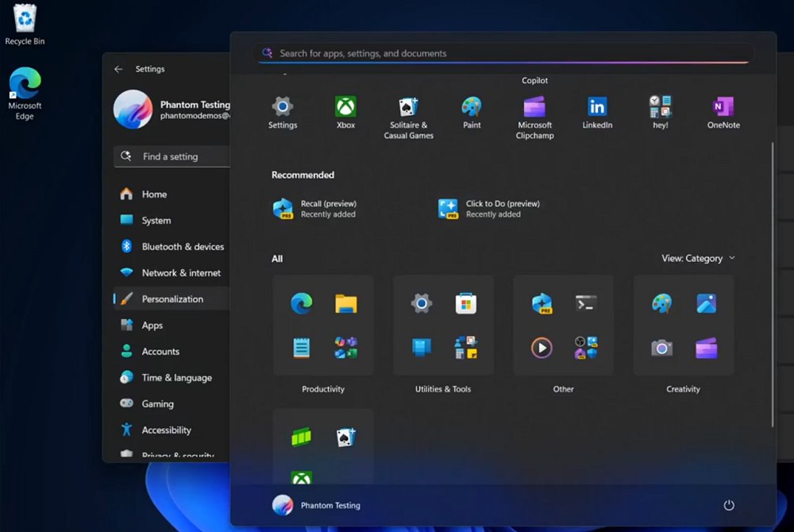Open Bluetooth & devices settings
The height and width of the screenshot is (532, 794).
pyautogui.click(x=172, y=246)
